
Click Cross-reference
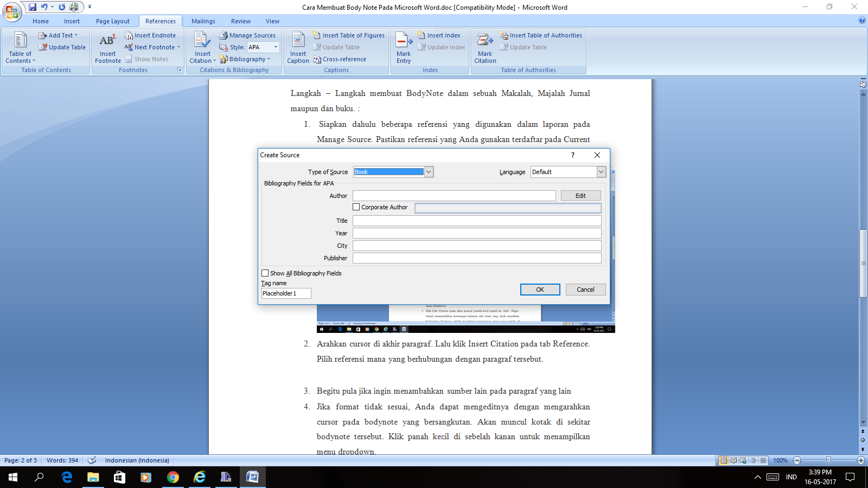click(x=340, y=59)
